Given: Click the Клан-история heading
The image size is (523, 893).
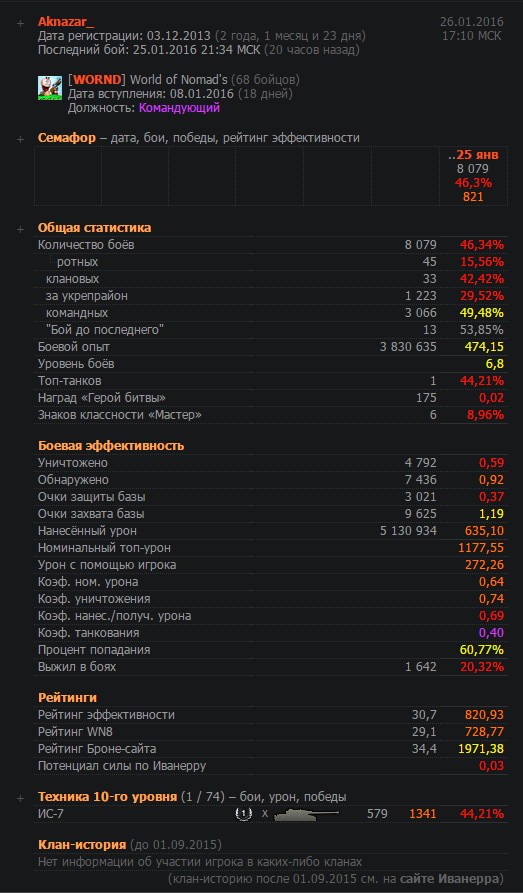Looking at the screenshot, I should (82, 845).
